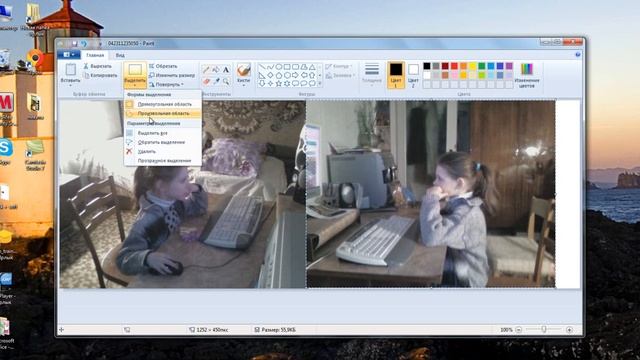
Task: Click Копировать (Copy) button
Action: click(100, 76)
